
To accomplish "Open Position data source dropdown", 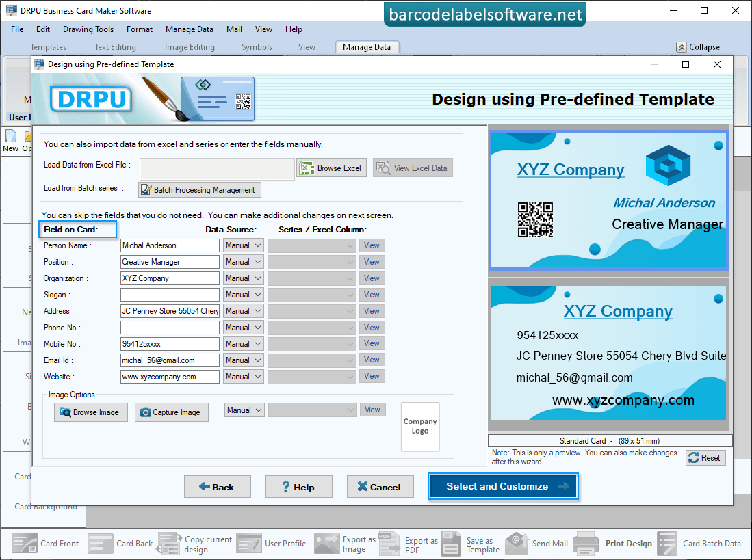I will coord(244,262).
